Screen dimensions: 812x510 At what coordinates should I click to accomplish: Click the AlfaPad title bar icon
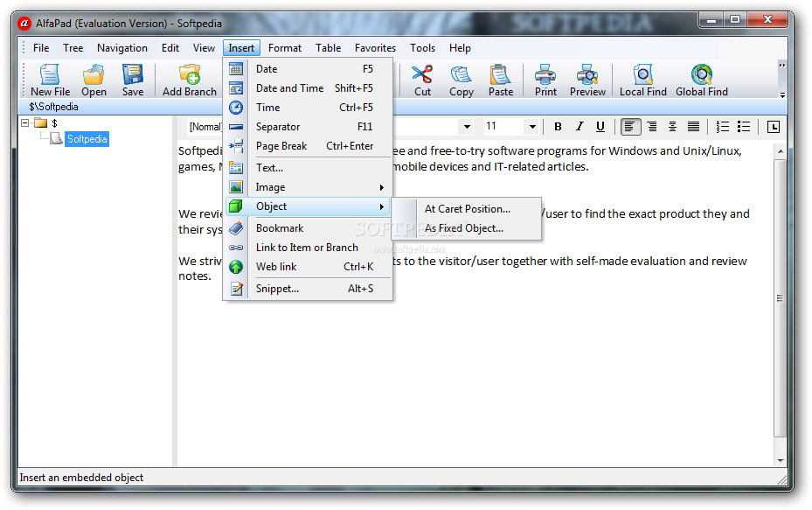pyautogui.click(x=24, y=24)
